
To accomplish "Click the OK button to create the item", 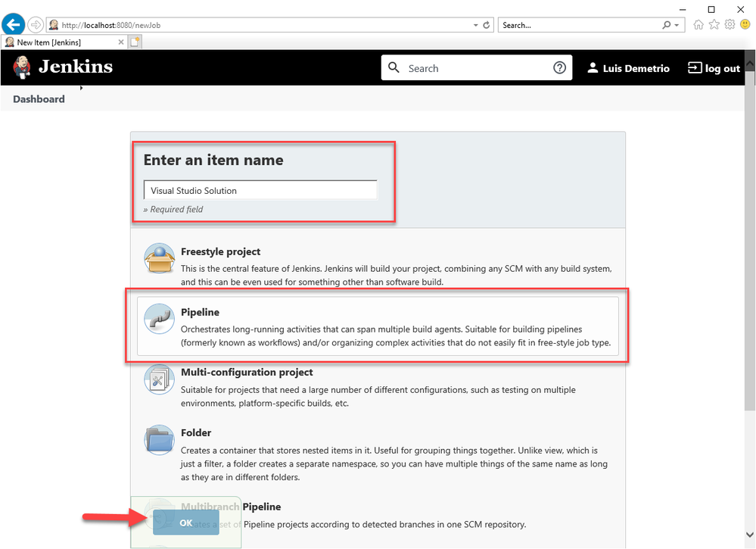I will 185,523.
